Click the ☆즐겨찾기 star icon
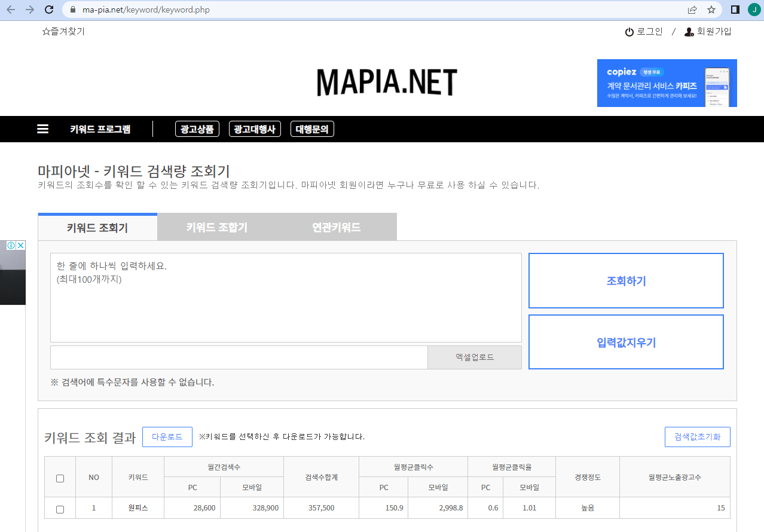Image resolution: width=764 pixels, height=532 pixels. click(46, 31)
